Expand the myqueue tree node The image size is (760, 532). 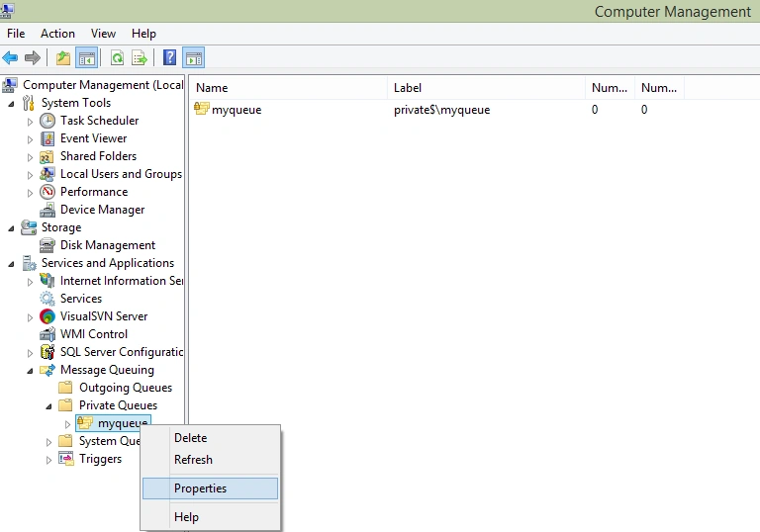(x=67, y=424)
